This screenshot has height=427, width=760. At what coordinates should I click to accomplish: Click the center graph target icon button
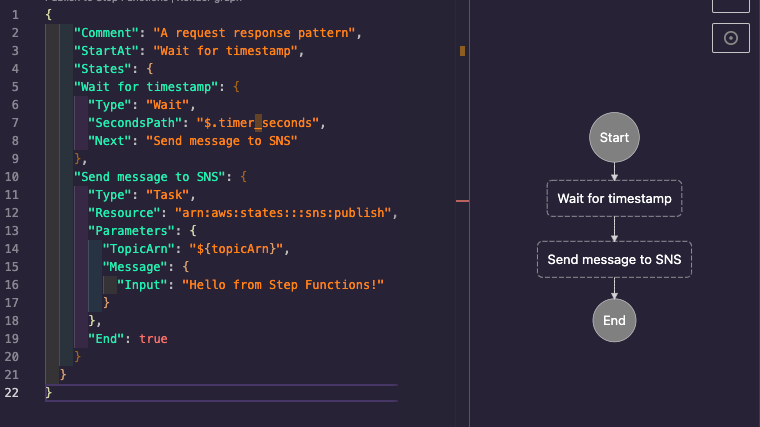pyautogui.click(x=730, y=38)
